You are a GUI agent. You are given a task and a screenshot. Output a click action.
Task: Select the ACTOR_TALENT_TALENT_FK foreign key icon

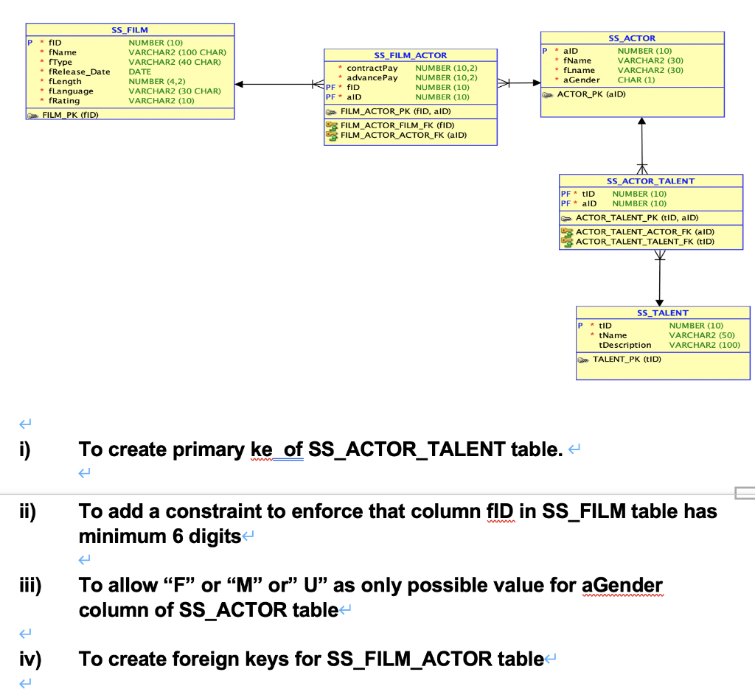568,240
